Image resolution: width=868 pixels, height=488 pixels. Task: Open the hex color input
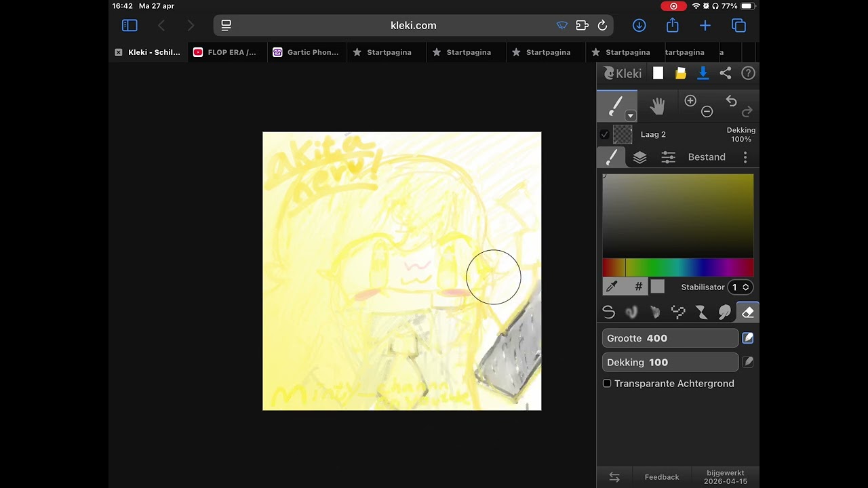[638, 287]
